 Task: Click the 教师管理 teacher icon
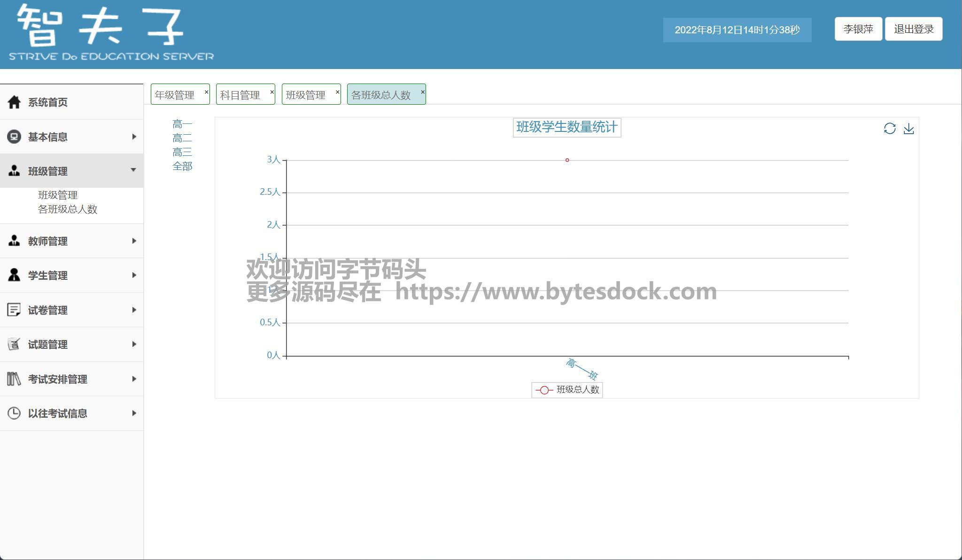tap(14, 241)
